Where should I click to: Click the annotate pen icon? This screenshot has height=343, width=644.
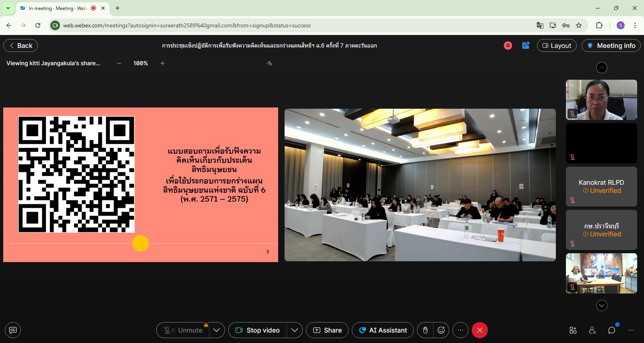point(269,63)
